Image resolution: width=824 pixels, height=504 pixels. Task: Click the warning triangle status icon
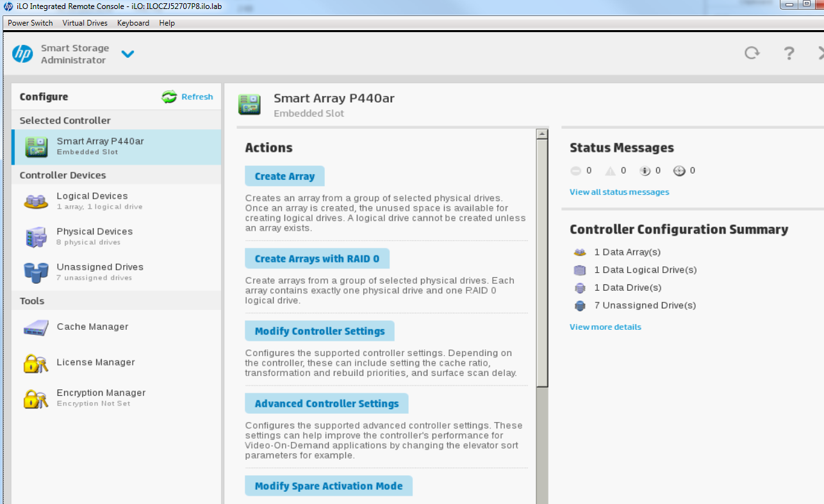pos(611,171)
